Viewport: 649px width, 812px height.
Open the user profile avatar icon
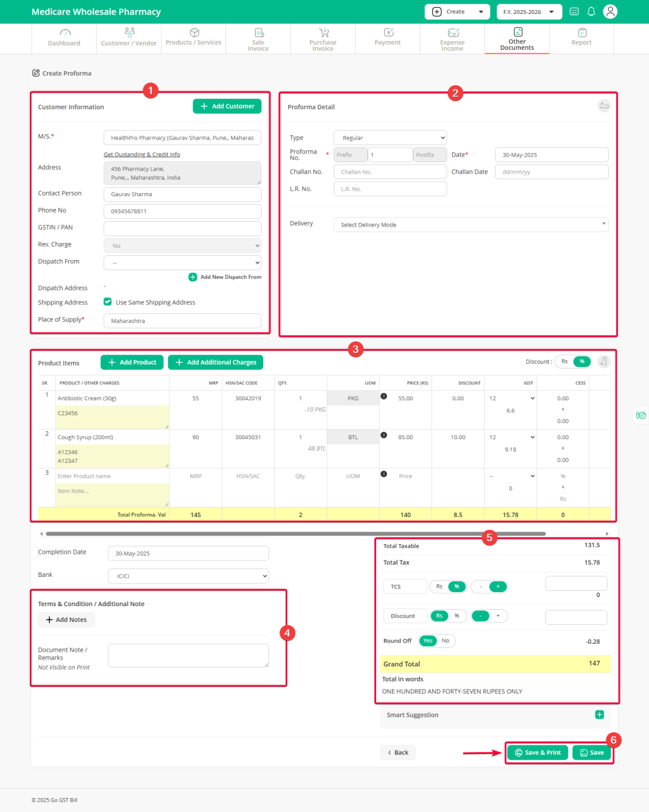(x=610, y=12)
